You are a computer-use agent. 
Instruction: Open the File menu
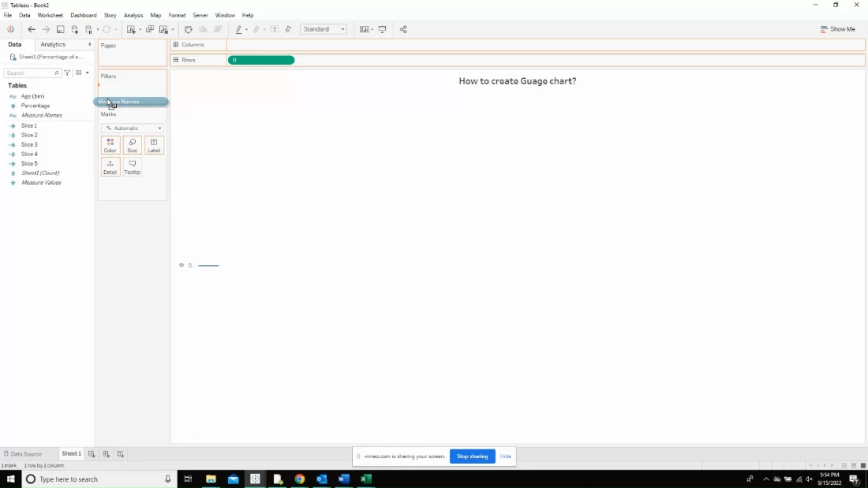(x=8, y=16)
